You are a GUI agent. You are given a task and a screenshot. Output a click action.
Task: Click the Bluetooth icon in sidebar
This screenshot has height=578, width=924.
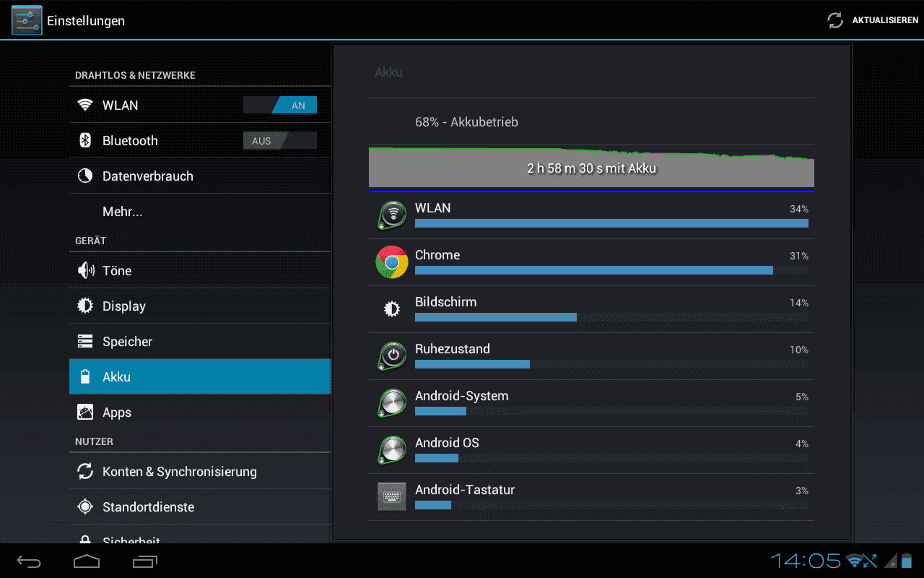click(x=85, y=141)
